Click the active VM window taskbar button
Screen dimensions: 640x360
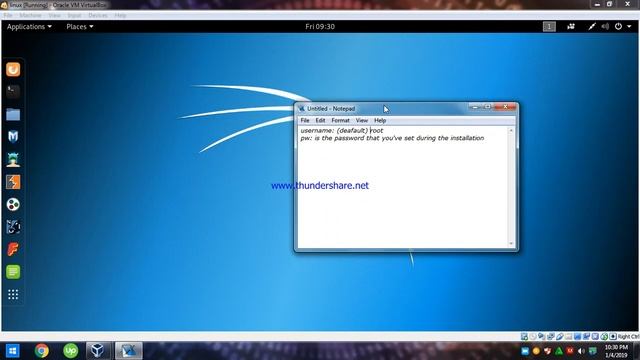point(129,351)
